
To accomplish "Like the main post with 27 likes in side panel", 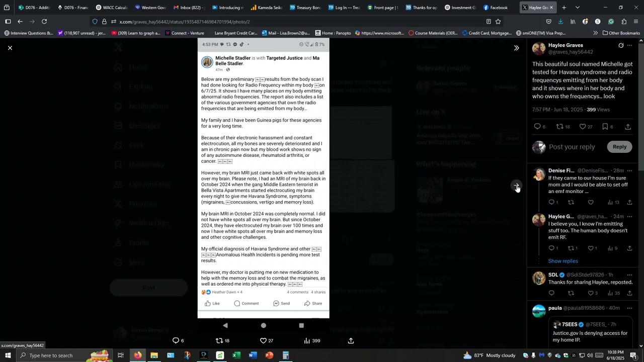I will point(583,127).
